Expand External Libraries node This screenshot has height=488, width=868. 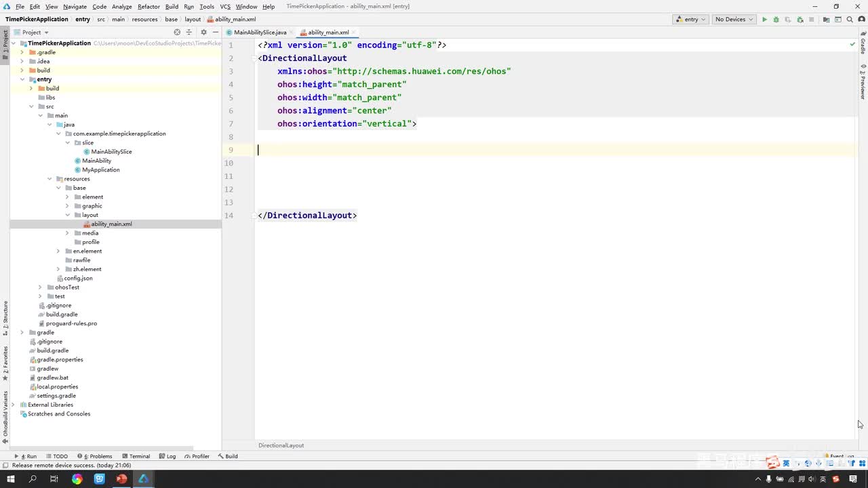(x=14, y=405)
